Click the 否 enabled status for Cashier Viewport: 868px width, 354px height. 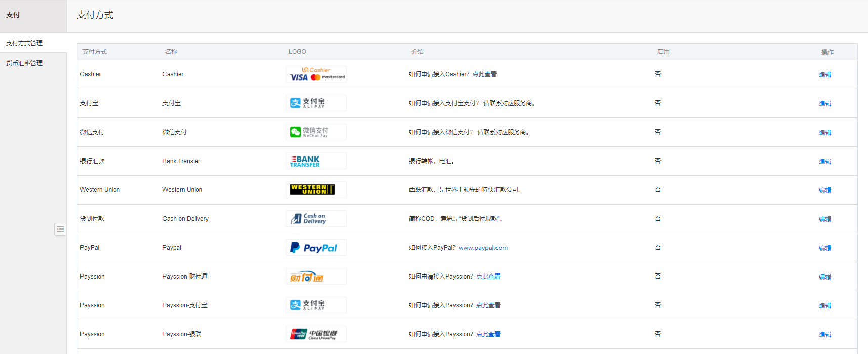click(x=658, y=74)
